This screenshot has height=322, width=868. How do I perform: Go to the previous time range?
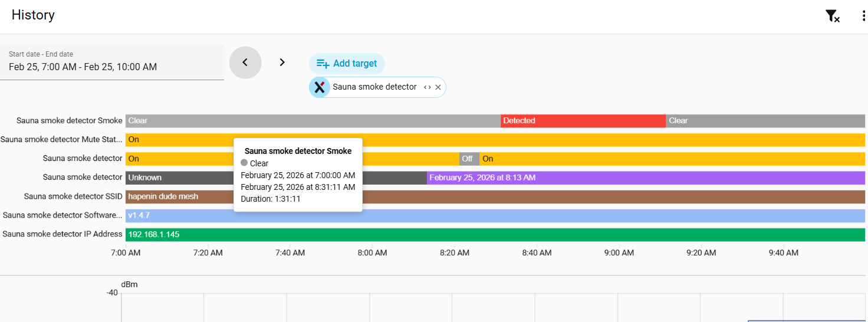[x=245, y=63]
